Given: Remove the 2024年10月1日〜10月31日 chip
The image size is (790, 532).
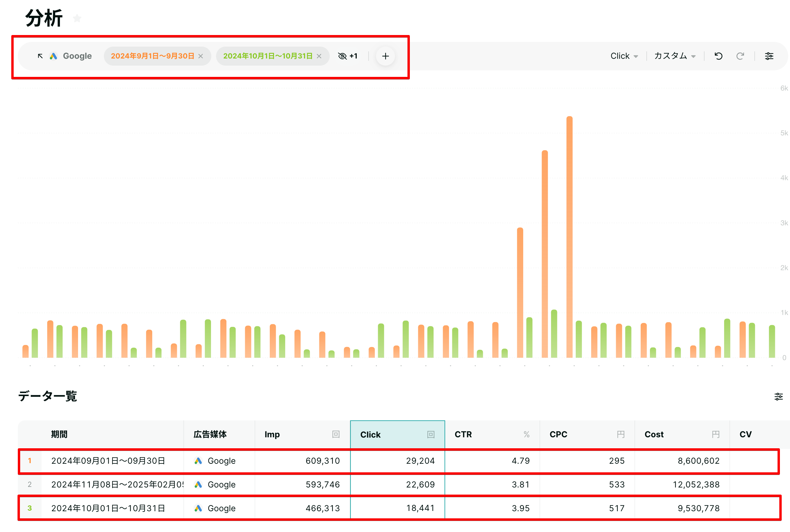Looking at the screenshot, I should [319, 56].
